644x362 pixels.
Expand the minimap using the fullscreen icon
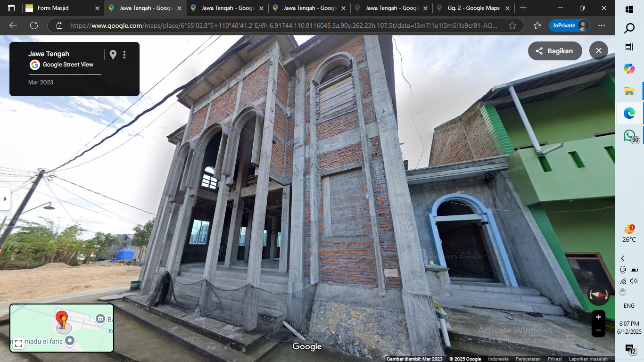(x=18, y=343)
